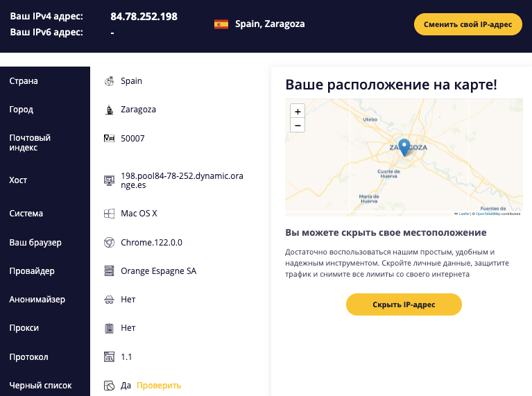The width and height of the screenshot is (532, 396).
Task: Click the Анонимайзер row label
Action: [x=37, y=300]
